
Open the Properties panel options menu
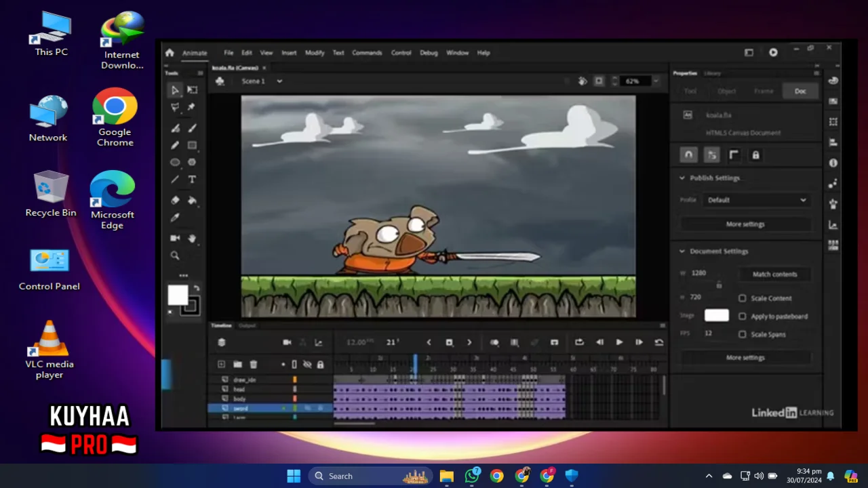click(x=816, y=73)
